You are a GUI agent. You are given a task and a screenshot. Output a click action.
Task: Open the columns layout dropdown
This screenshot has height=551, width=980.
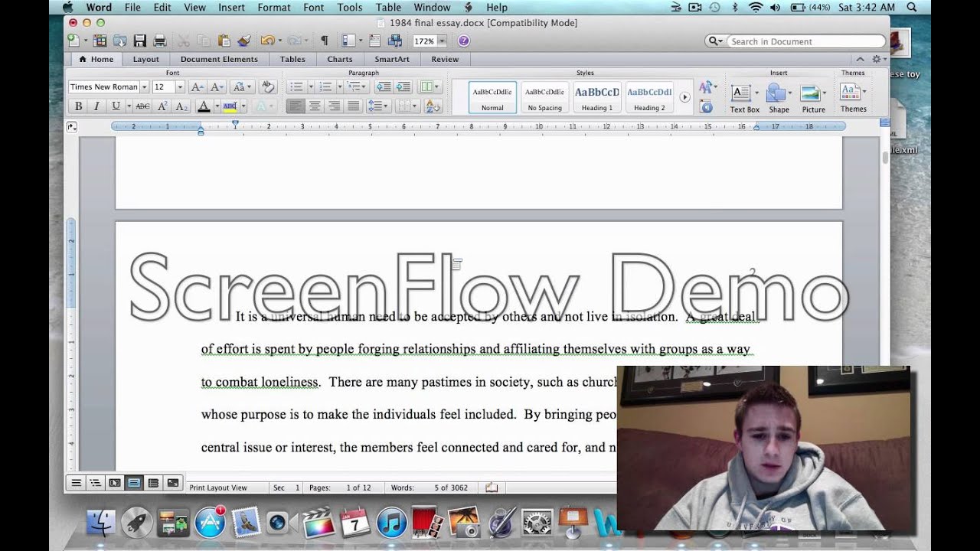427,87
